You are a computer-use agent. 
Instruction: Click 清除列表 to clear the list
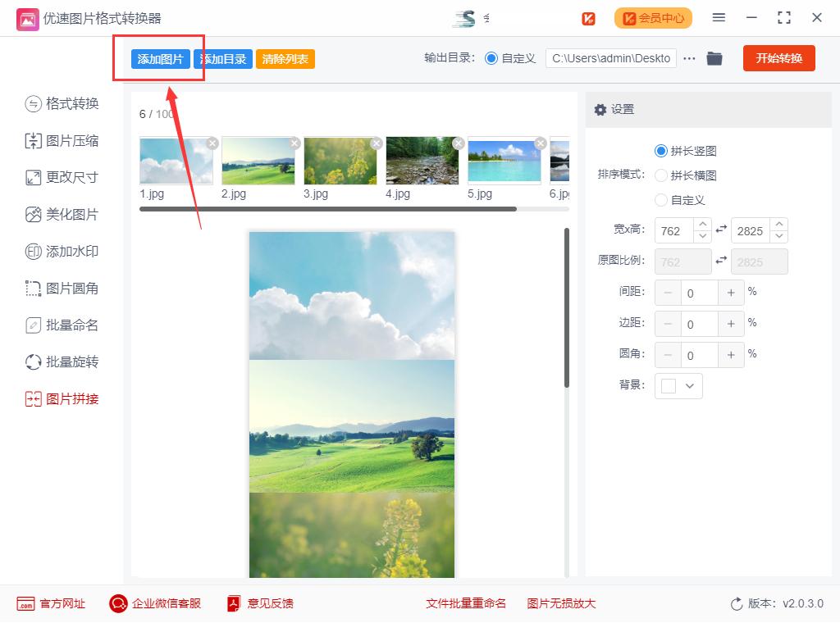[285, 59]
